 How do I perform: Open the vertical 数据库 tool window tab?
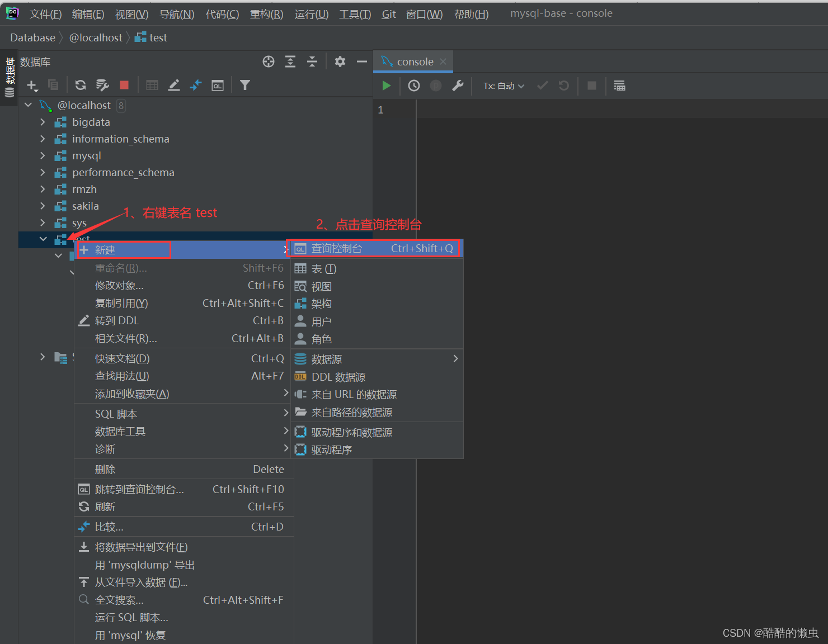pos(10,78)
